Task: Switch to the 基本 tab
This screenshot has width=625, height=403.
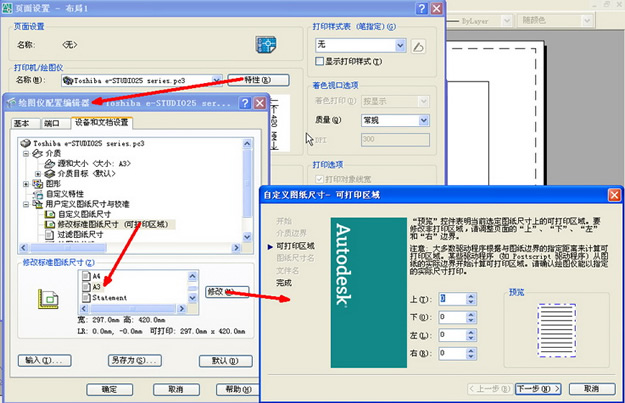Action: coord(22,123)
